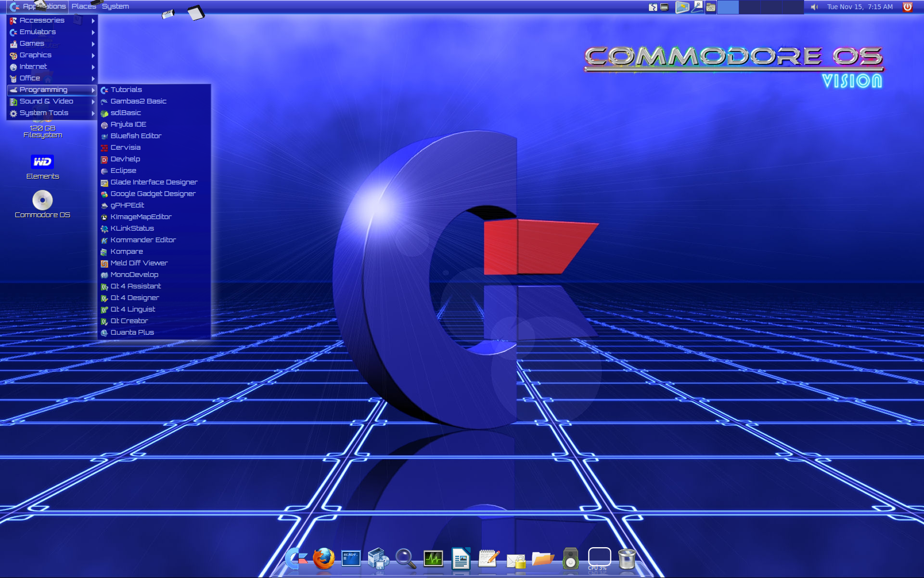Open the Eclipse IDE from Programming menu
Screen dimensions: 924x578
pyautogui.click(x=123, y=171)
